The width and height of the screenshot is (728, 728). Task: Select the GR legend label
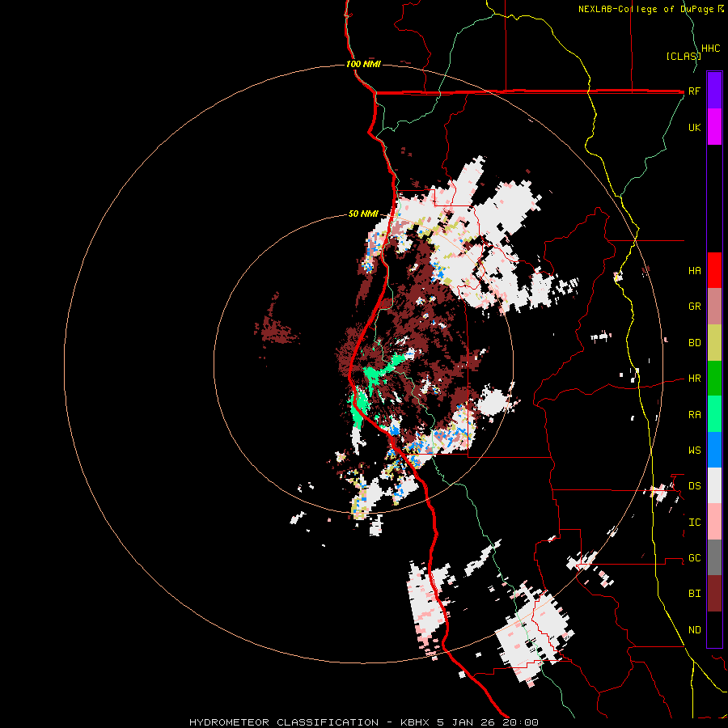tap(695, 307)
